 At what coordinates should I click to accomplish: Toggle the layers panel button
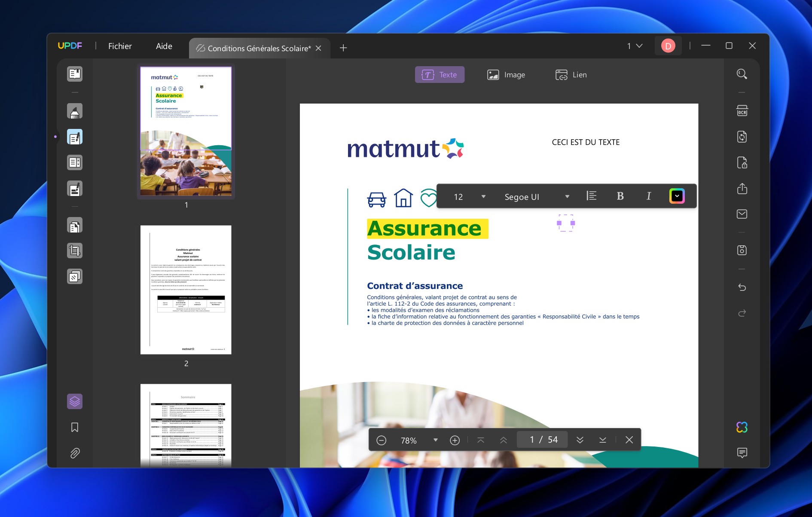tap(75, 401)
